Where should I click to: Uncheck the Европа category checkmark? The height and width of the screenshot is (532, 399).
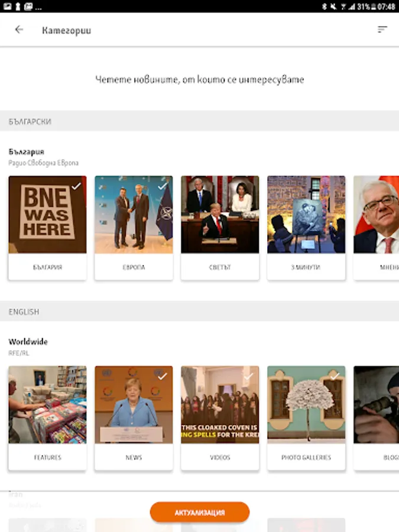[163, 186]
